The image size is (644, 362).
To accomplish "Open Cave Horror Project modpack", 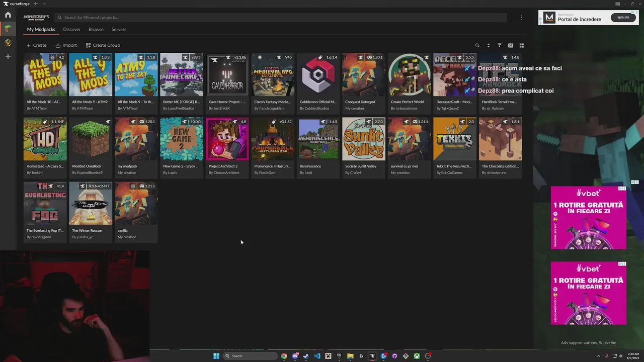I will (227, 83).
